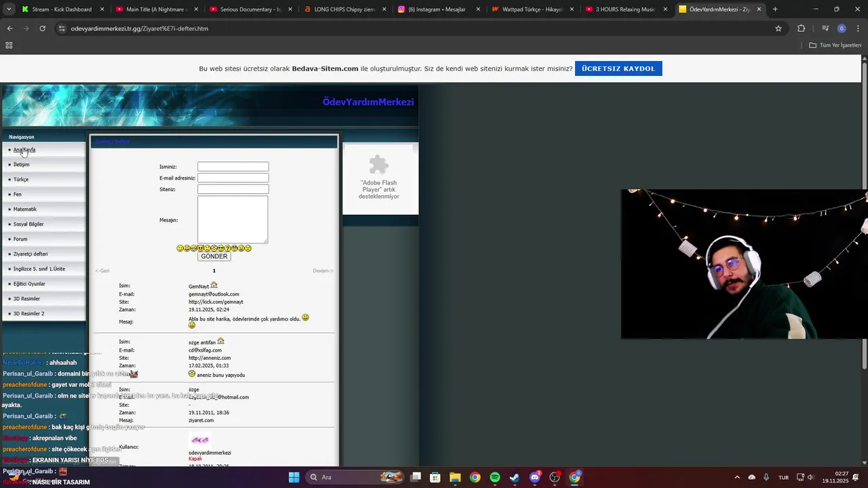Viewport: 868px width, 488px height.
Task: Open Steam from the taskbar
Action: point(515,477)
